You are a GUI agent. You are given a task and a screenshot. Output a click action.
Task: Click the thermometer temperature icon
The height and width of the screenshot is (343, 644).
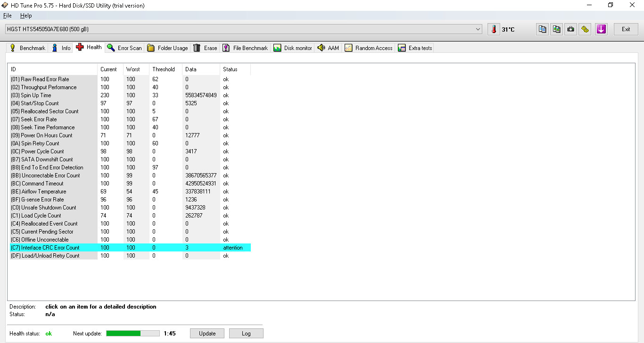[494, 29]
